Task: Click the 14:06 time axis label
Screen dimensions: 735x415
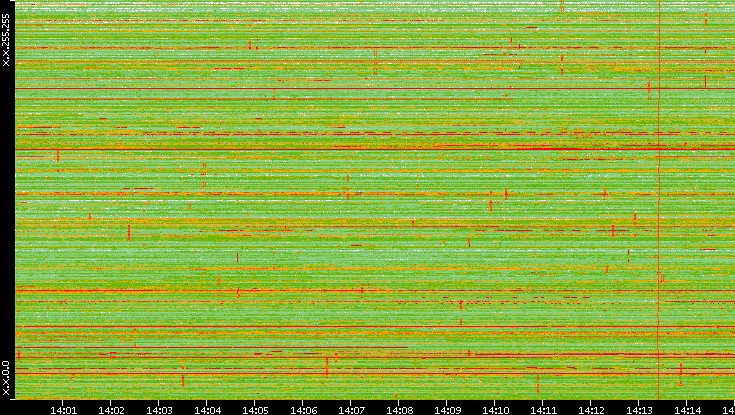Action: point(303,410)
